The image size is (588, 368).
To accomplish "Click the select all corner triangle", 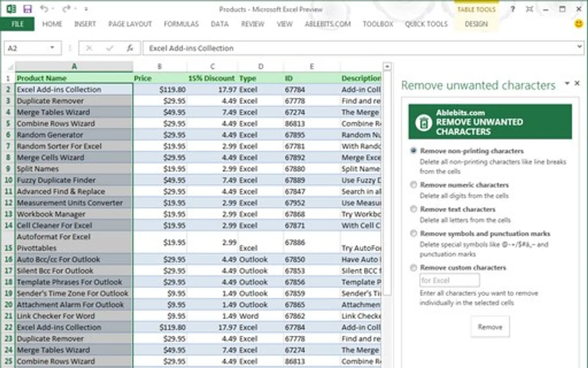I will 11,67.
